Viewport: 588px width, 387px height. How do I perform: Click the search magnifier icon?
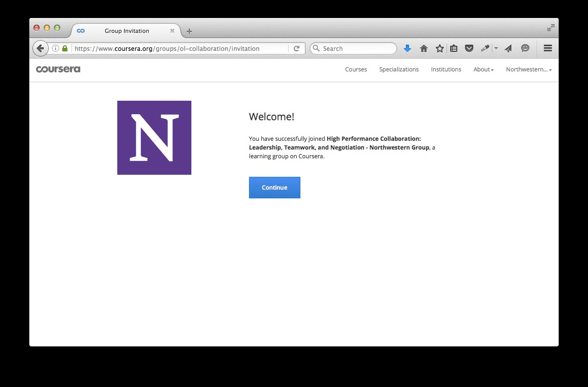tap(316, 48)
